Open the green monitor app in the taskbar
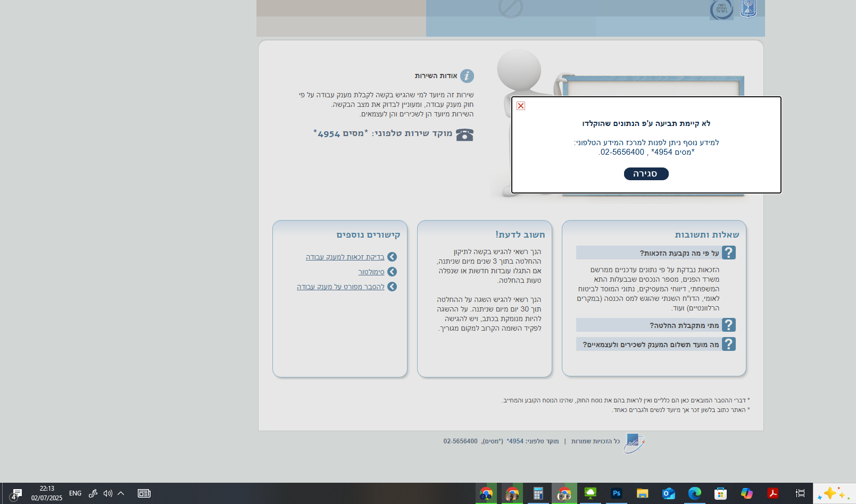This screenshot has width=856, height=504. (590, 493)
